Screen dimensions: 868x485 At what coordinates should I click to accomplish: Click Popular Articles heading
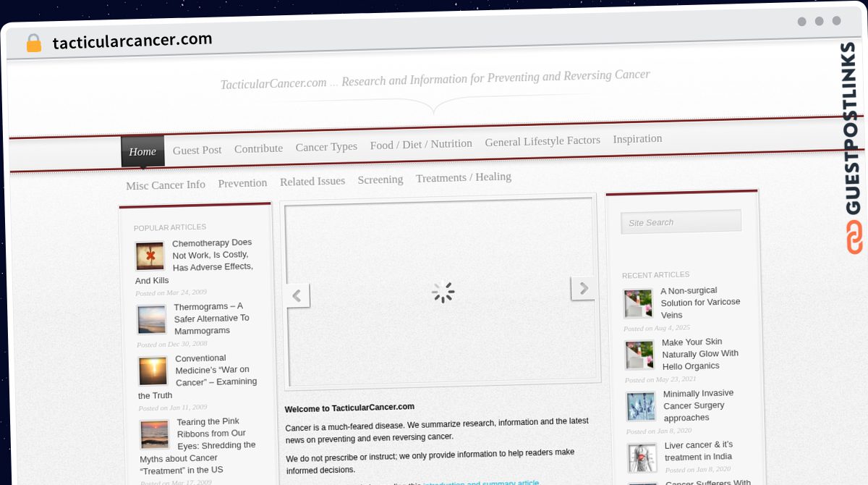click(170, 227)
